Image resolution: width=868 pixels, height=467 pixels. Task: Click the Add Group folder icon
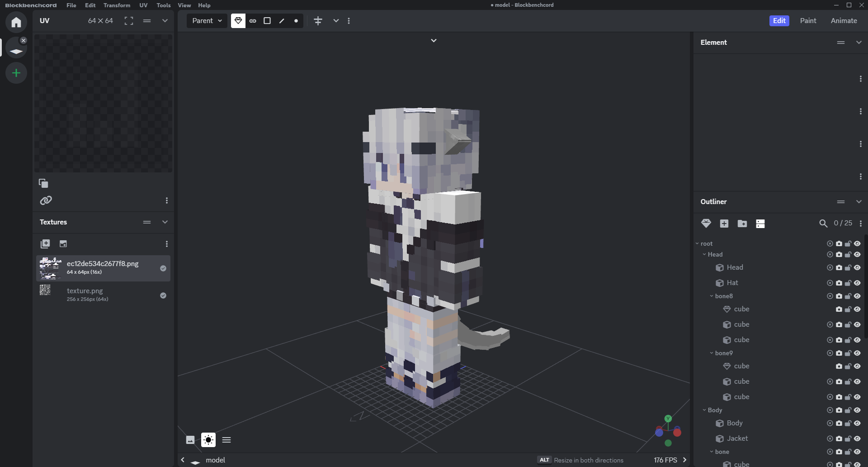click(742, 224)
